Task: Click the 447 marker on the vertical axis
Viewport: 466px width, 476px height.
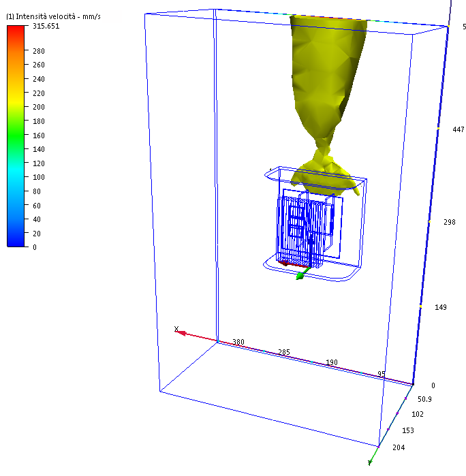Action: coord(459,129)
